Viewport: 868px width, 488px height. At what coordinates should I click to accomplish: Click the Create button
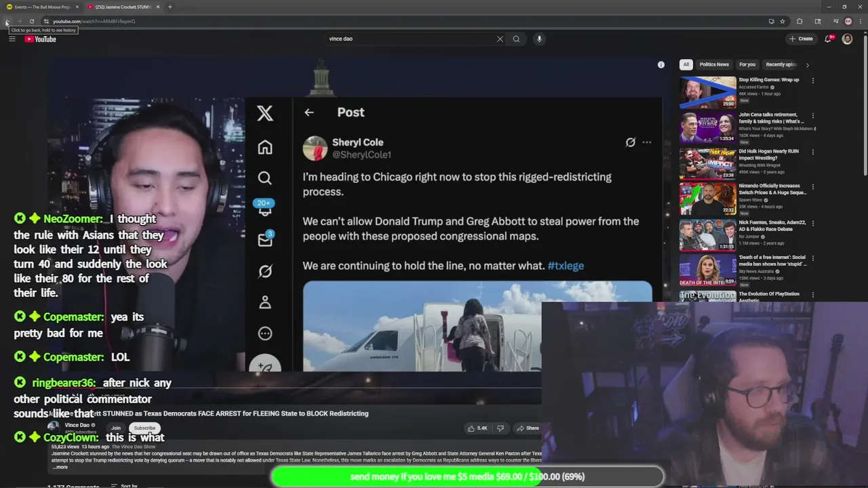[x=801, y=39]
